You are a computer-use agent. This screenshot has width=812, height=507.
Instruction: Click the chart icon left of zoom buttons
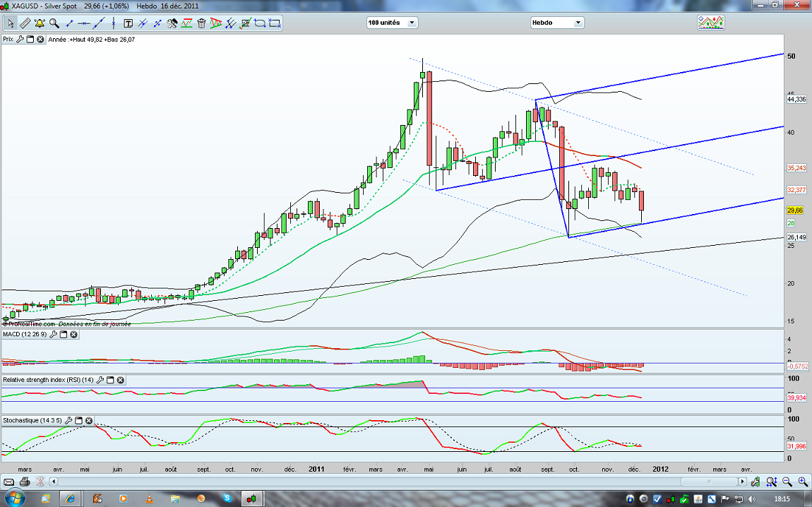tap(756, 482)
